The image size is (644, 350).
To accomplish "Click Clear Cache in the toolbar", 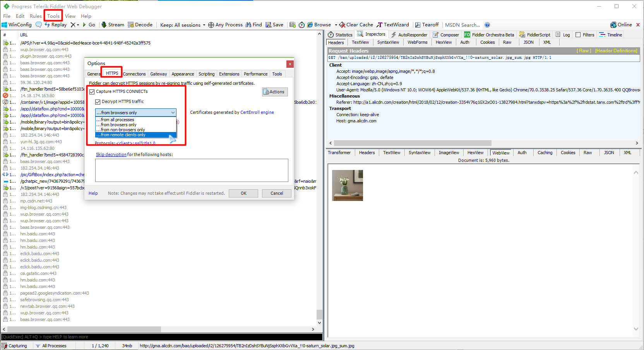I will click(356, 25).
